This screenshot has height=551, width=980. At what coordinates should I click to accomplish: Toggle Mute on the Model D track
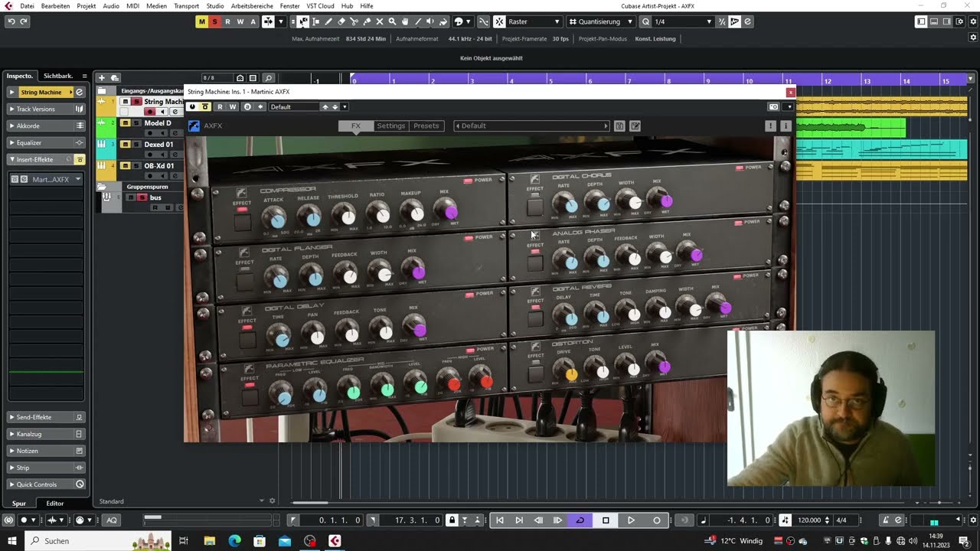pos(125,123)
